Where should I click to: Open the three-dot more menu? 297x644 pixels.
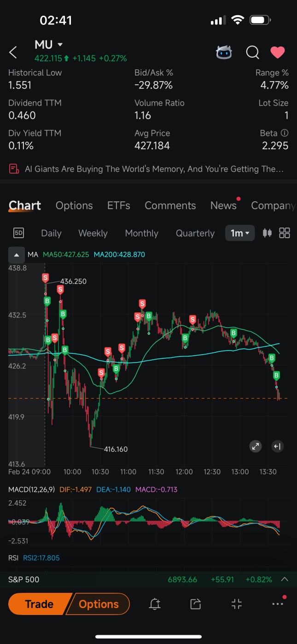278,604
